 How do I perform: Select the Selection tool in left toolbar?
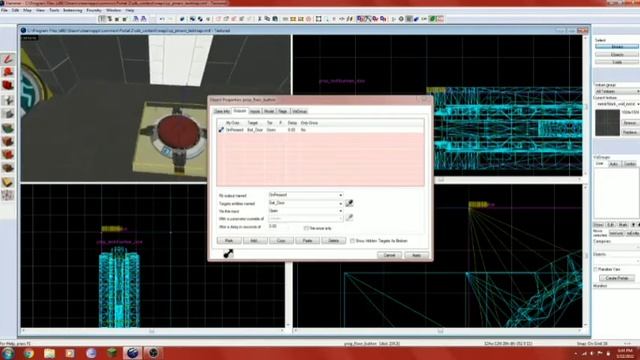coord(8,59)
